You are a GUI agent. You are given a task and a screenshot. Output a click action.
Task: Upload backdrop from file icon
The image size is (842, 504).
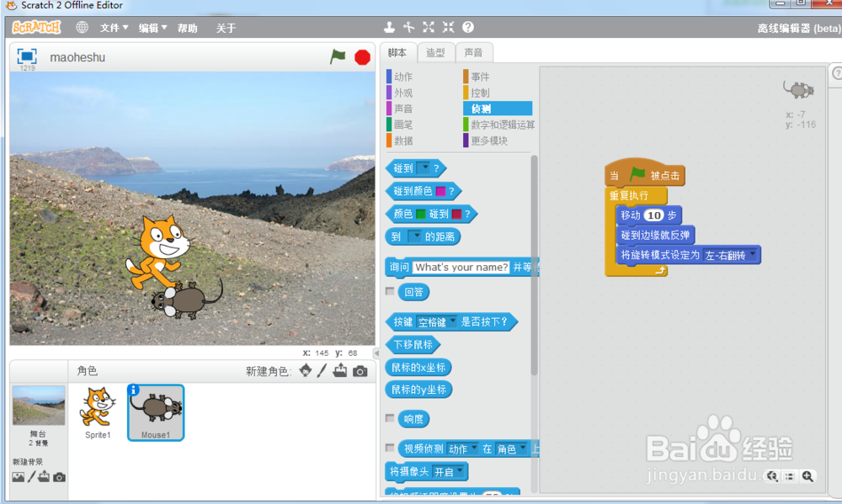click(44, 476)
